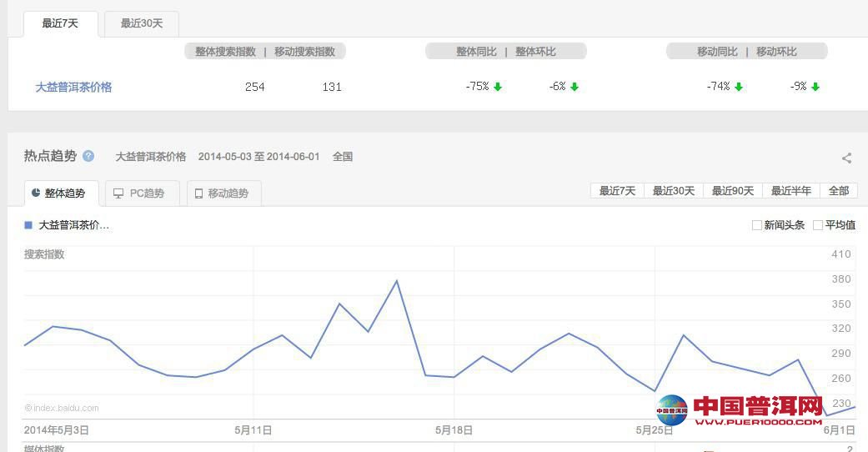
Task: Choose the 最近7天 chart range button
Action: coord(617,191)
